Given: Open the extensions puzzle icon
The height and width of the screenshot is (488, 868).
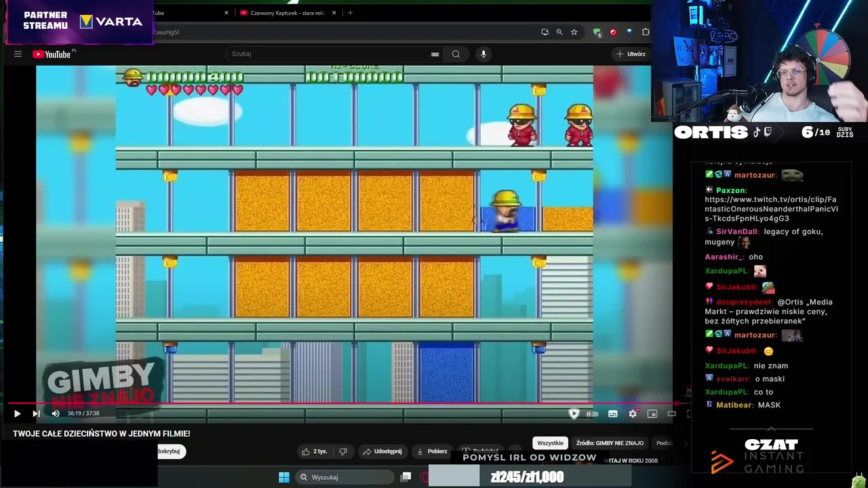Looking at the screenshot, I should [x=646, y=32].
